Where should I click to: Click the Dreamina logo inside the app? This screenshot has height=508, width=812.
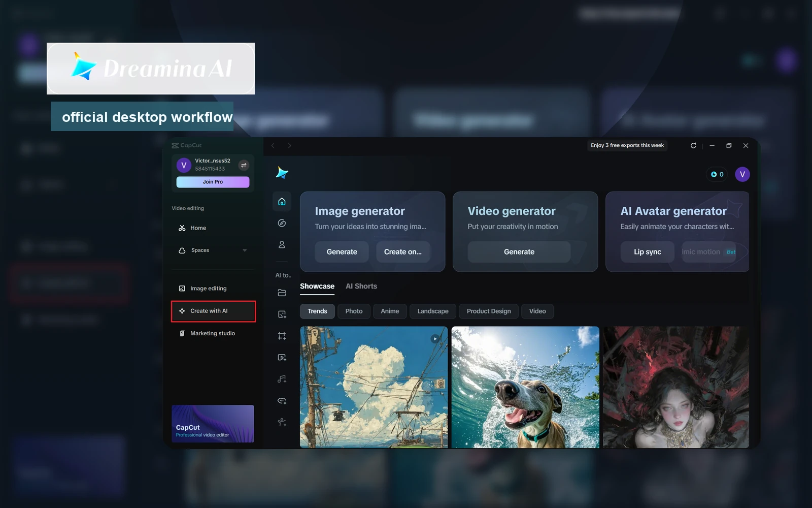coord(282,173)
